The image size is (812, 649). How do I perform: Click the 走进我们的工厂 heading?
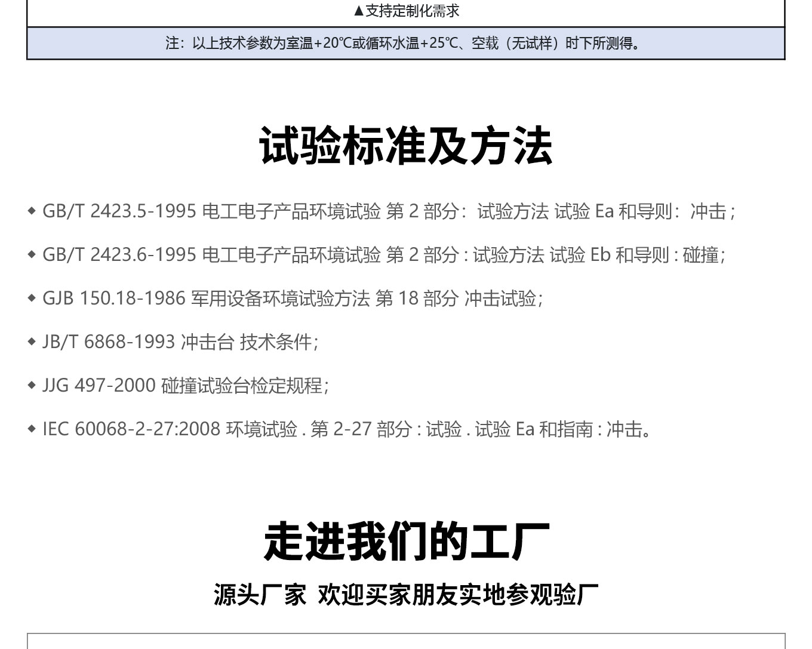pyautogui.click(x=406, y=542)
